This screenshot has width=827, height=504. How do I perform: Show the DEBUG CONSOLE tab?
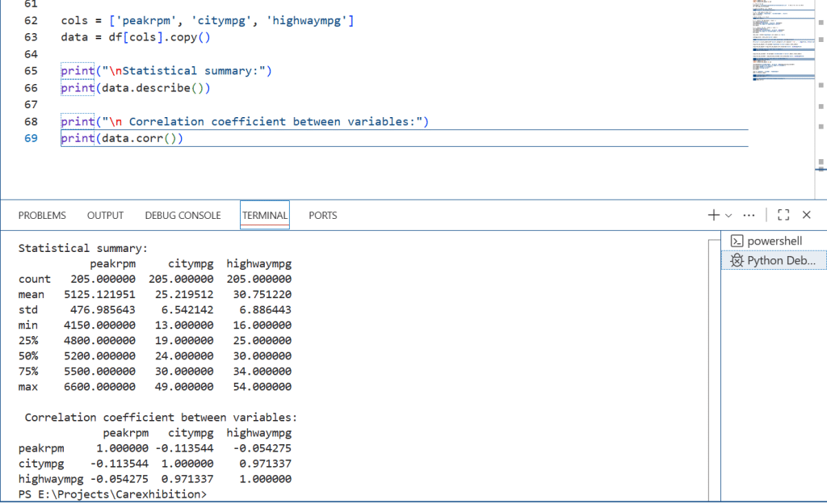(183, 216)
